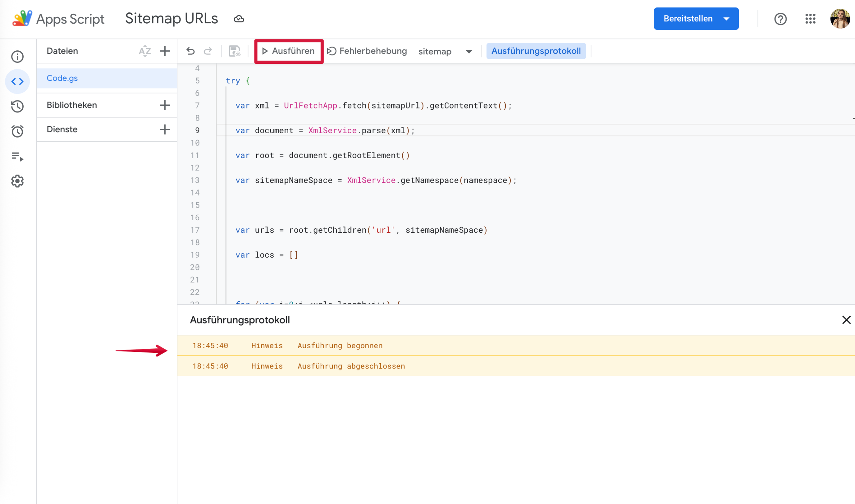Open Project Settings gear icon
The width and height of the screenshot is (855, 504).
[17, 181]
